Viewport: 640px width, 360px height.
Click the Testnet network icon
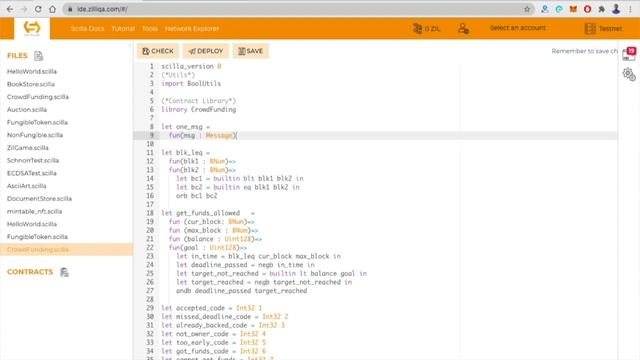click(x=590, y=29)
